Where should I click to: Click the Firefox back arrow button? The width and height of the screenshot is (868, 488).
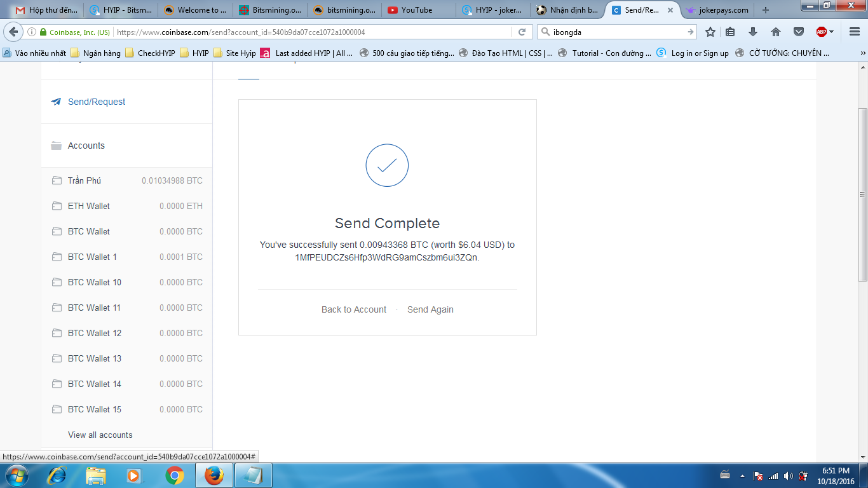point(13,32)
